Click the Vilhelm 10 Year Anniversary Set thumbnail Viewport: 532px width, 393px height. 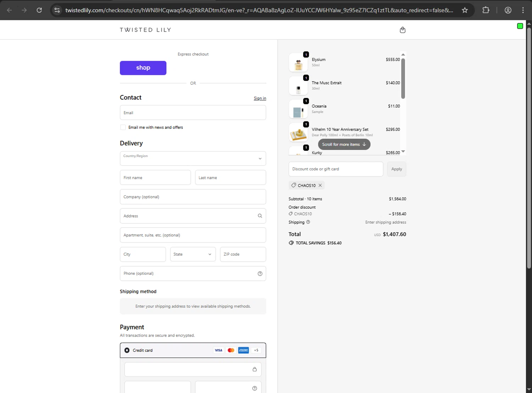point(298,132)
